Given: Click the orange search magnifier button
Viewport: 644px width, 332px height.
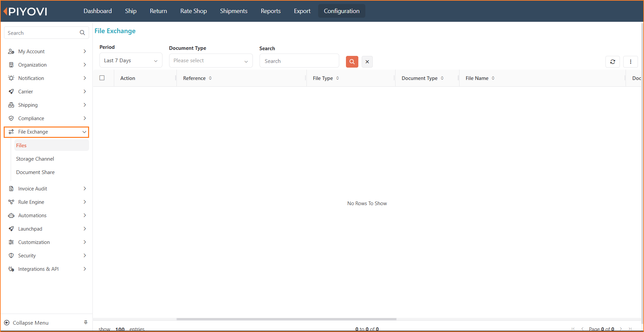Looking at the screenshot, I should [x=352, y=62].
